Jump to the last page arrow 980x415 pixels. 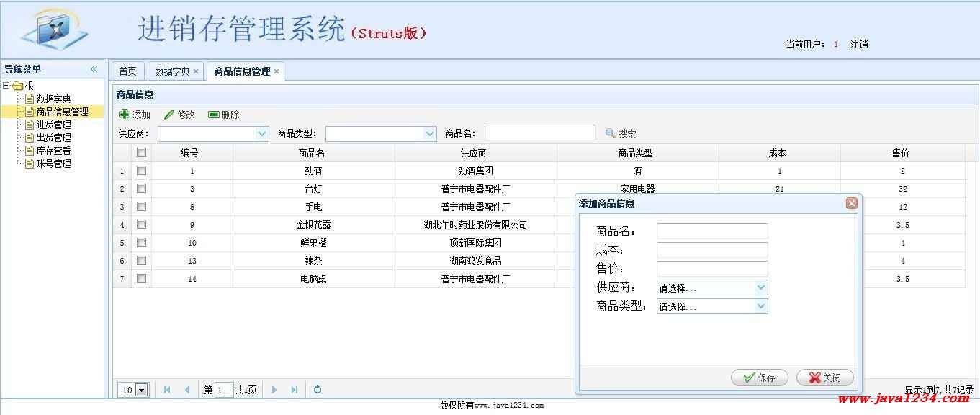[295, 390]
